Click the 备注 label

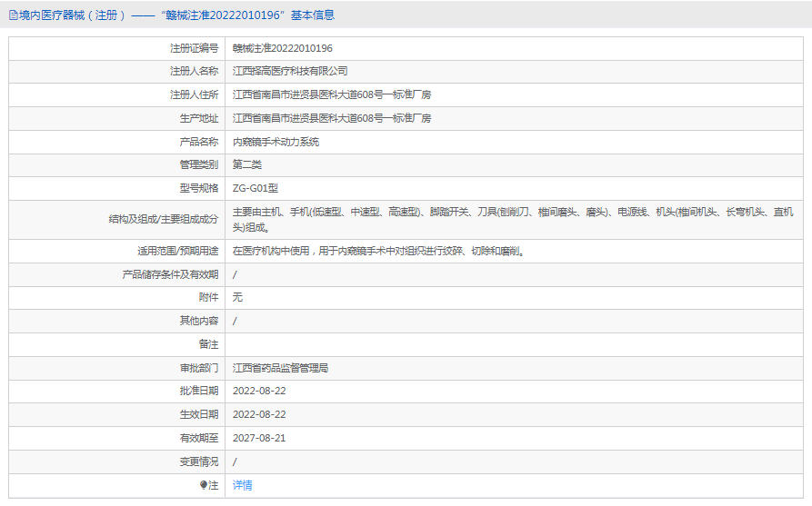pos(209,344)
